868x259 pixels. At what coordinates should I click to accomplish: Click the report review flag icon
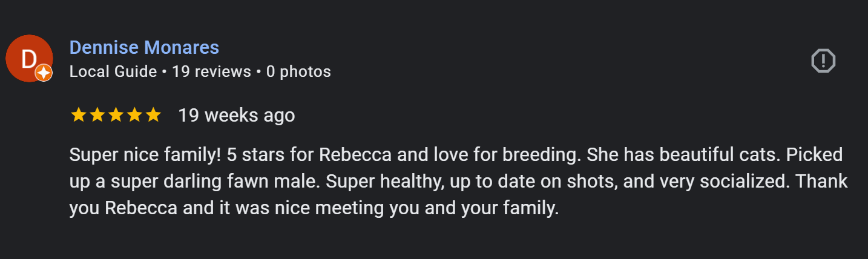click(x=823, y=61)
